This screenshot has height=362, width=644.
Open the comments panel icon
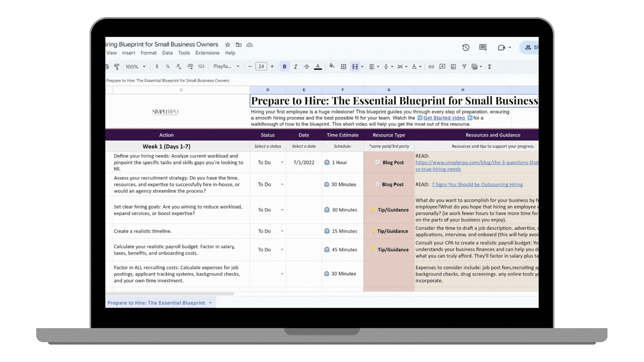pyautogui.click(x=483, y=48)
